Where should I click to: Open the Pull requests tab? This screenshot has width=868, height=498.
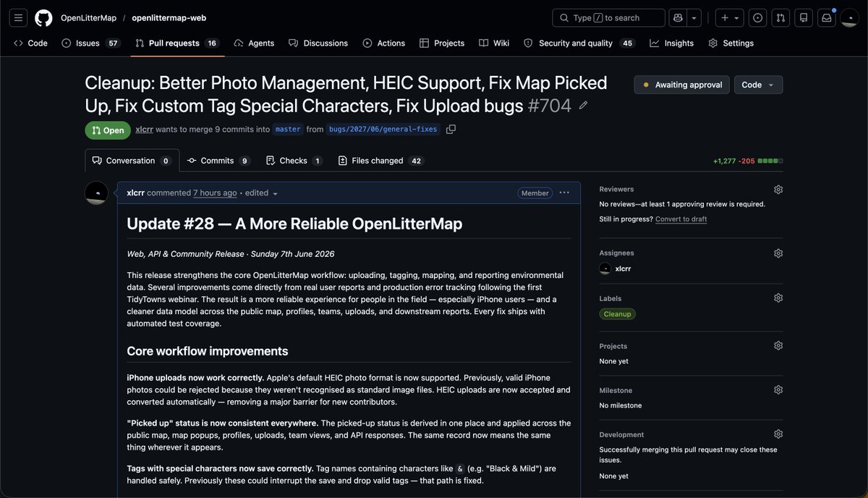click(x=177, y=43)
